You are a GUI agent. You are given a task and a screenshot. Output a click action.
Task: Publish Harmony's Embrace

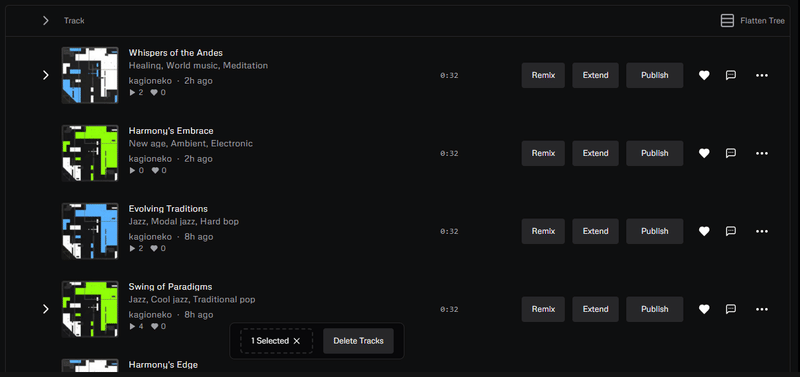tap(655, 154)
